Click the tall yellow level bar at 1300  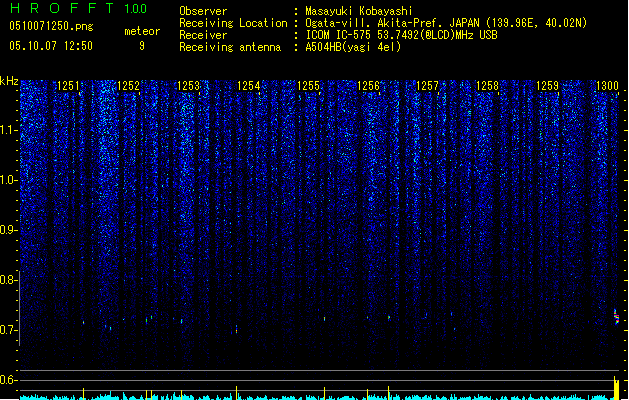(616, 388)
